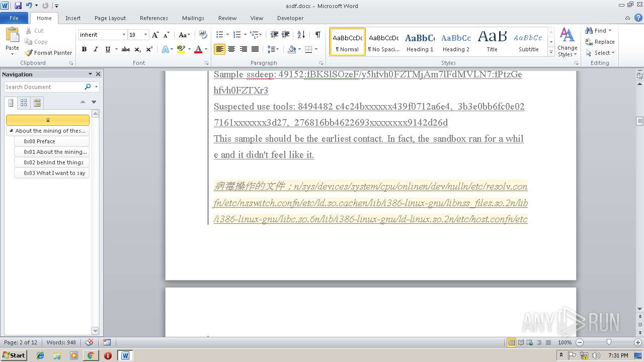Toggle Show/Hide paragraph marks
Screen dimensions: 644x362
click(317, 35)
